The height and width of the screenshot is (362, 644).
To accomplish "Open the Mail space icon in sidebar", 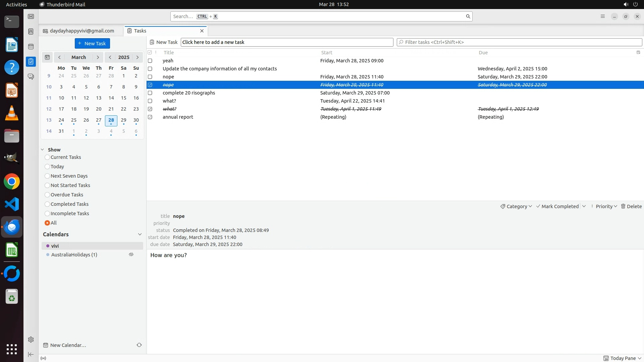I will point(31,16).
